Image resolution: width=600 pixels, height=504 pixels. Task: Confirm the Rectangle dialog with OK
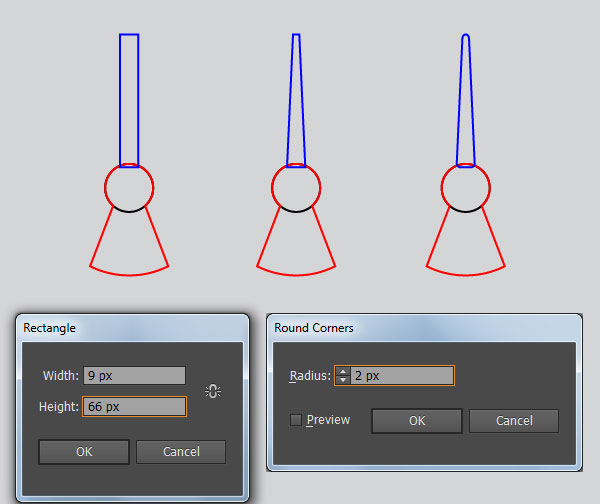[x=84, y=452]
